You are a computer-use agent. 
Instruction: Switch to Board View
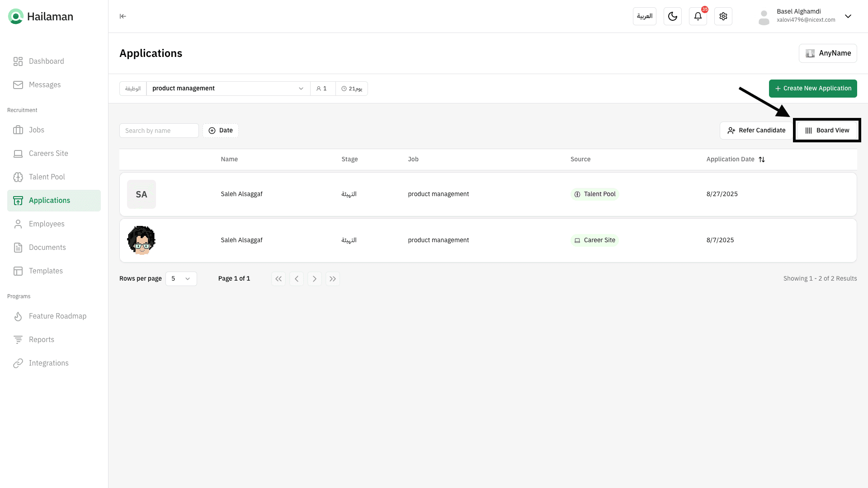coord(827,131)
